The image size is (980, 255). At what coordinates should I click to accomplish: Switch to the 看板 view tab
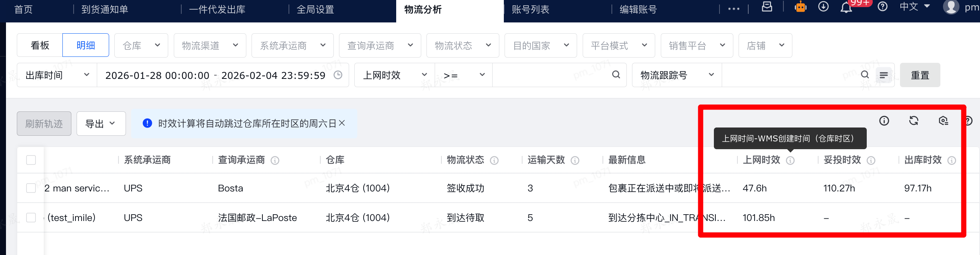40,46
